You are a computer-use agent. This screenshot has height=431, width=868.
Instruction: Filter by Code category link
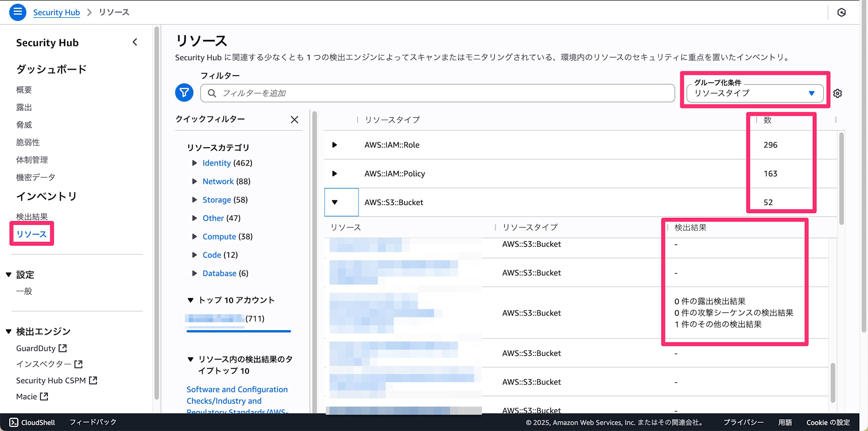pos(212,255)
